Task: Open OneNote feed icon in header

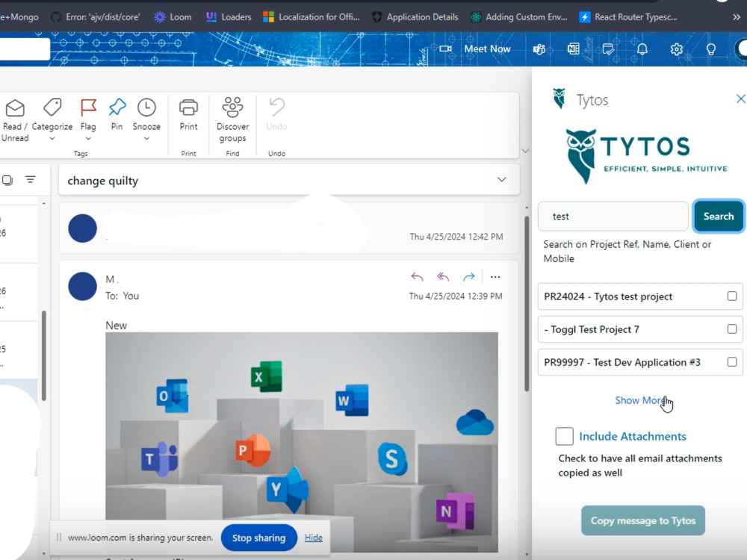Action: [x=574, y=49]
